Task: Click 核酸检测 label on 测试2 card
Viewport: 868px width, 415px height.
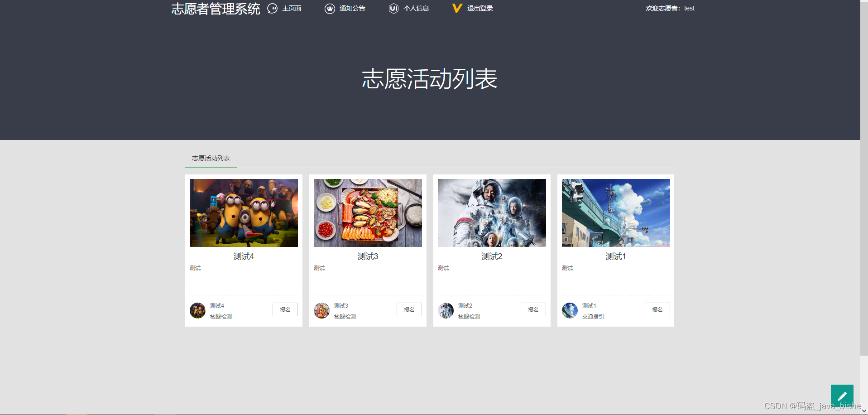Action: pyautogui.click(x=469, y=317)
